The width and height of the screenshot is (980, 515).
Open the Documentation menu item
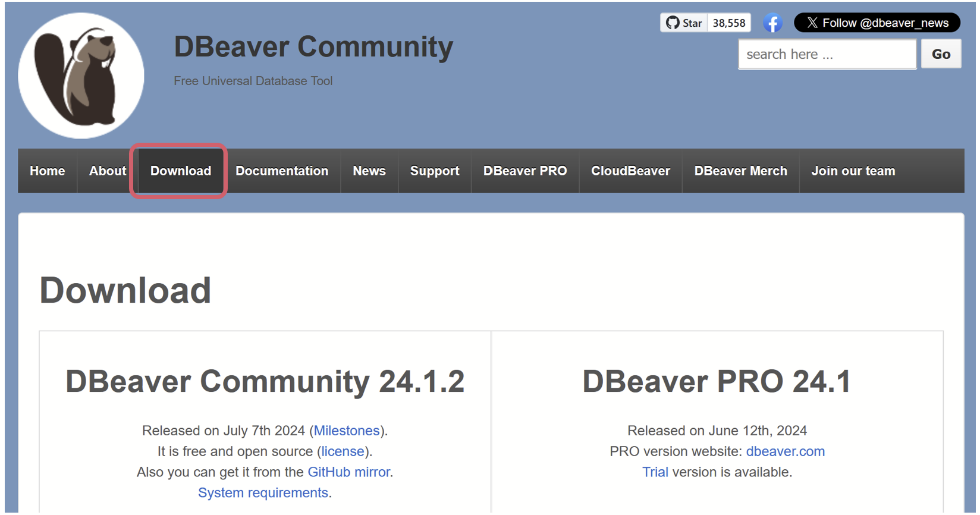(x=282, y=171)
